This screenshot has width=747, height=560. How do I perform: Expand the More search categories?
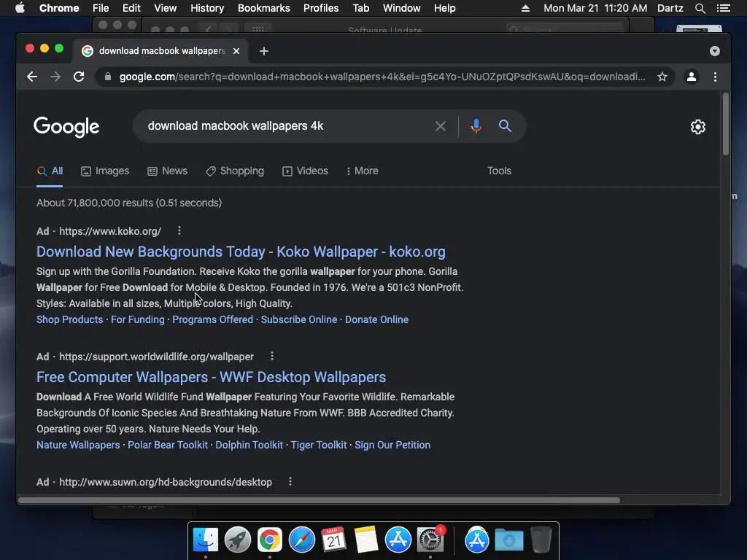click(x=362, y=171)
